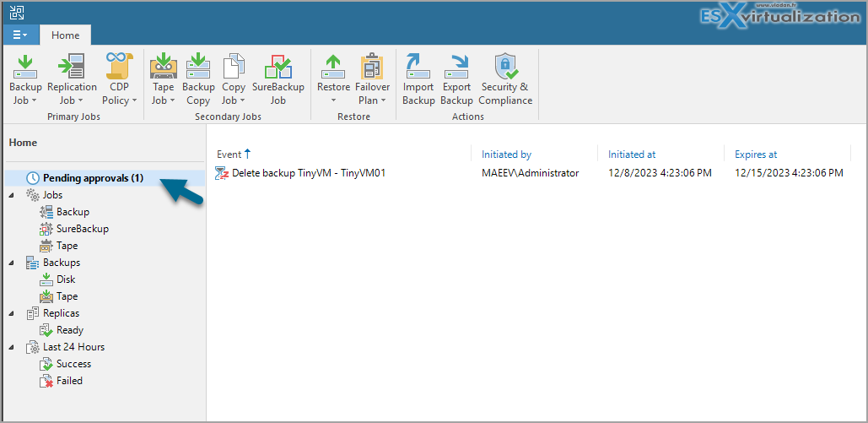Collapse the Last 24 Hours tree node

pos(12,348)
